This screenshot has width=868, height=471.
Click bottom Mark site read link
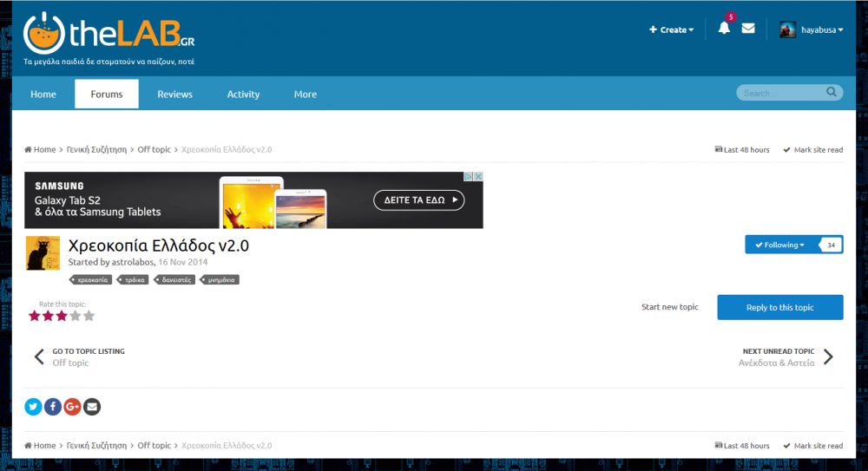(813, 446)
